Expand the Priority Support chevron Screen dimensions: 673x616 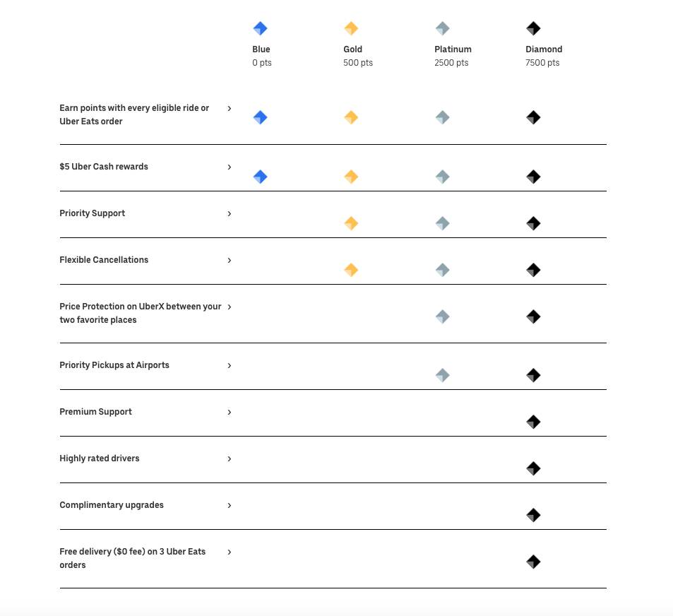[230, 213]
